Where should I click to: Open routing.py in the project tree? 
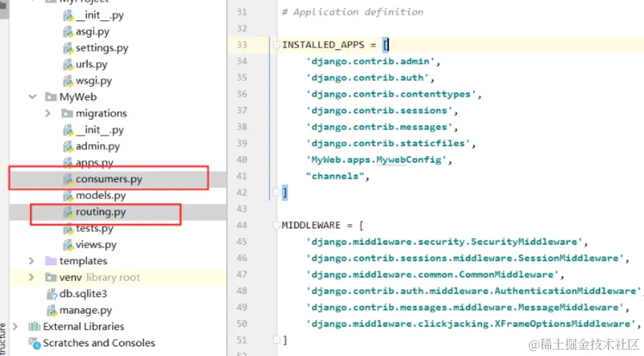click(101, 212)
